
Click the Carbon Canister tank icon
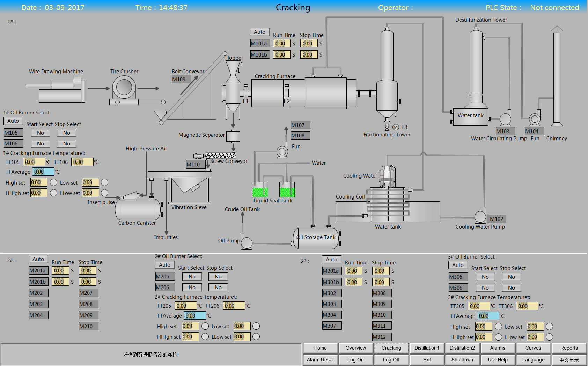[138, 209]
